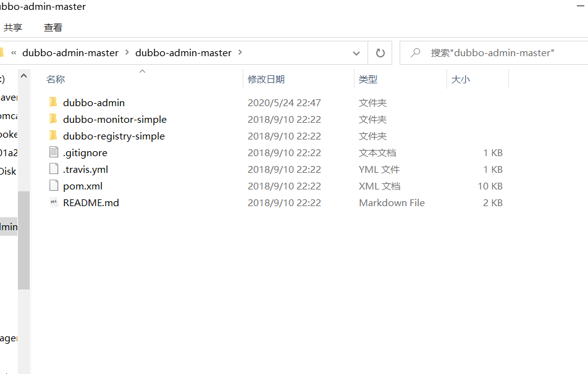Click the YML 文件 type cell
Image resolution: width=588 pixels, height=374 pixels.
[x=379, y=169]
